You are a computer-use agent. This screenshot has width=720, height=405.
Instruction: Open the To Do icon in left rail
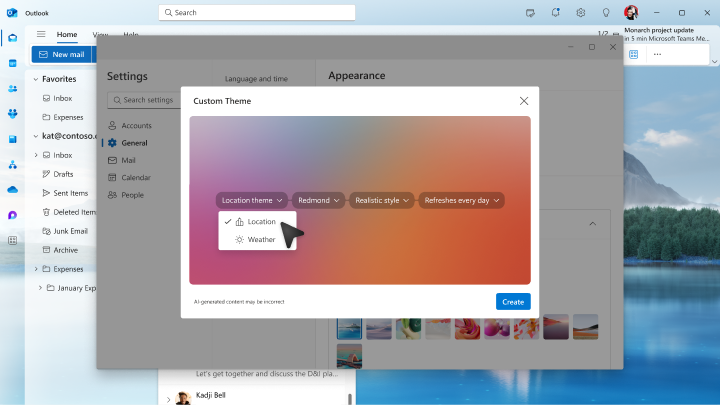tap(12, 139)
